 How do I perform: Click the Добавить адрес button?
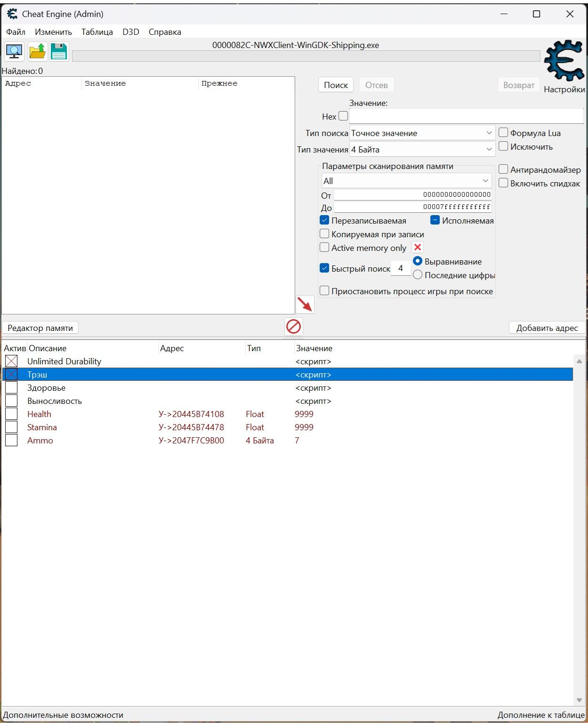click(547, 328)
